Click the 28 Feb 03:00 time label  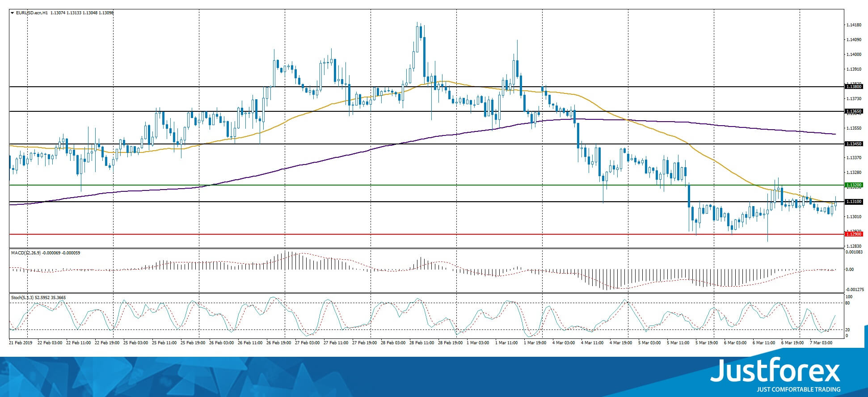393,343
